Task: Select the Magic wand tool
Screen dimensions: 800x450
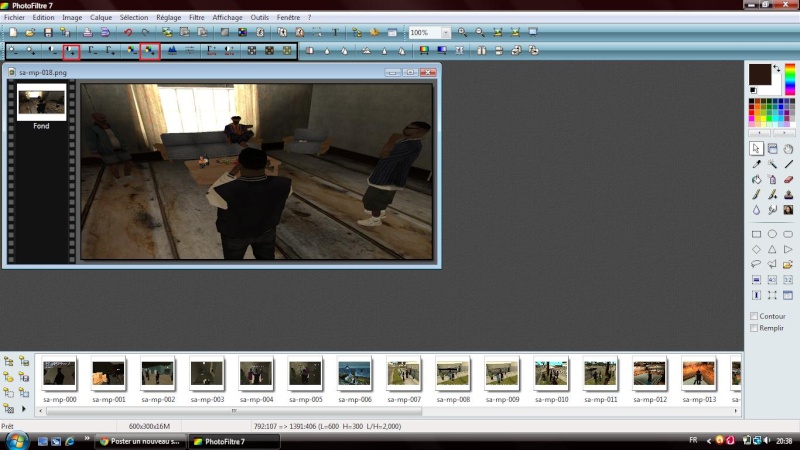Action: 772,164
